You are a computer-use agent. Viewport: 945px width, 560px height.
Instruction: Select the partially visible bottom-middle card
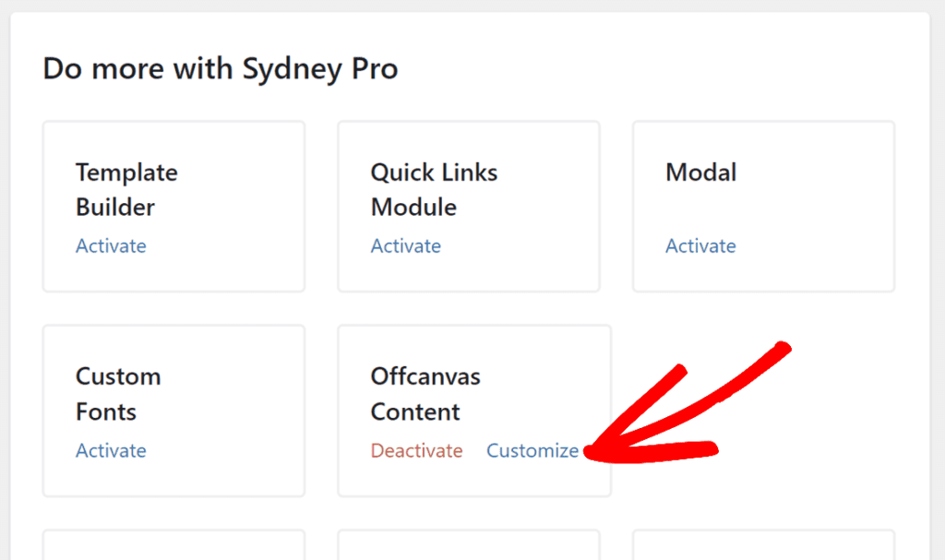[469, 546]
